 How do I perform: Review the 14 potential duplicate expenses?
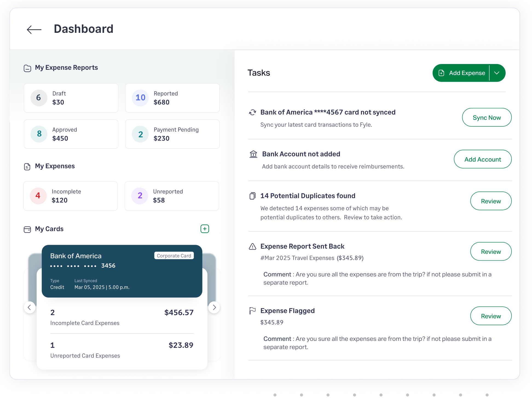[491, 201]
